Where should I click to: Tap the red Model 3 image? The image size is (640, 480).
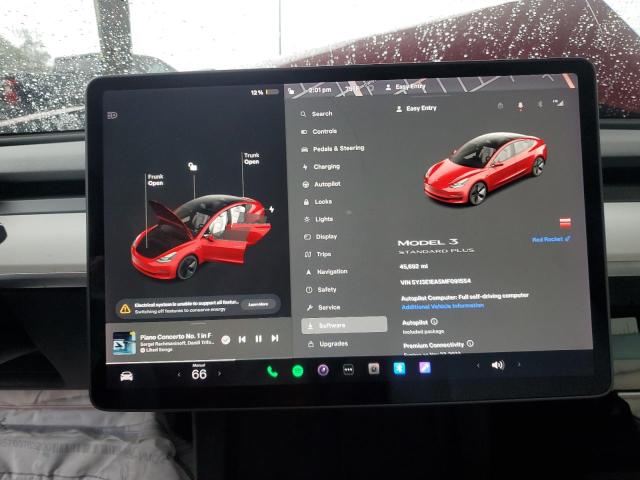485,168
